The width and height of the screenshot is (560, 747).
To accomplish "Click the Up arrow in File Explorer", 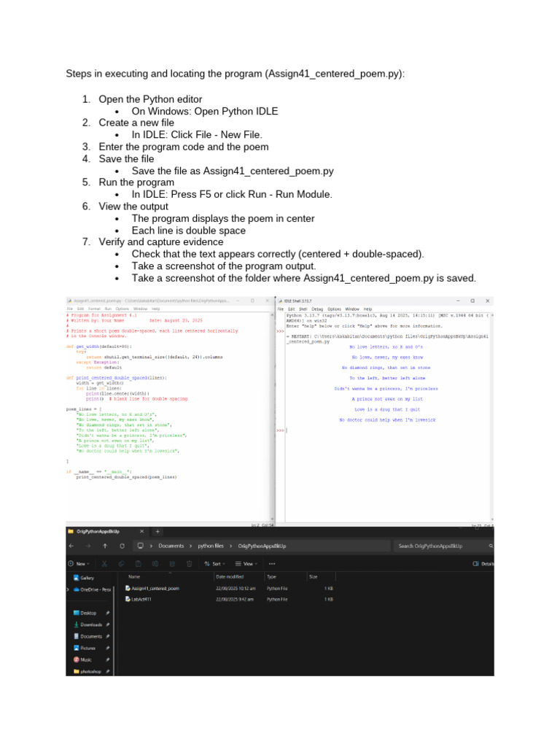I will coord(105,546).
